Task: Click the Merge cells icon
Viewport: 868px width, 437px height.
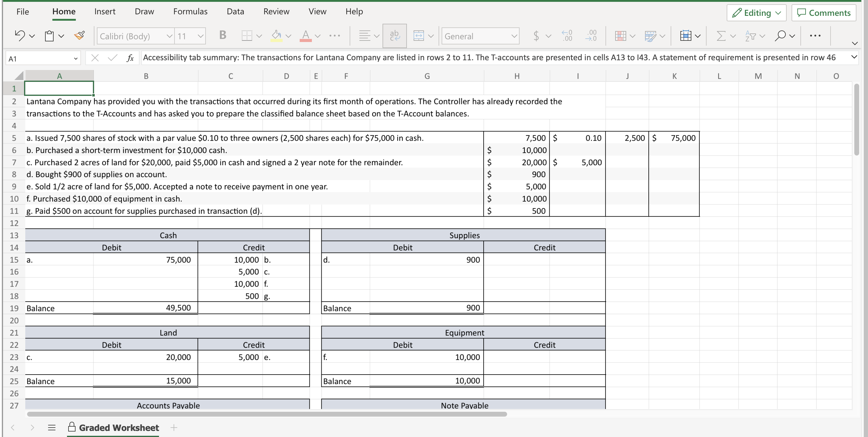Action: (x=418, y=36)
